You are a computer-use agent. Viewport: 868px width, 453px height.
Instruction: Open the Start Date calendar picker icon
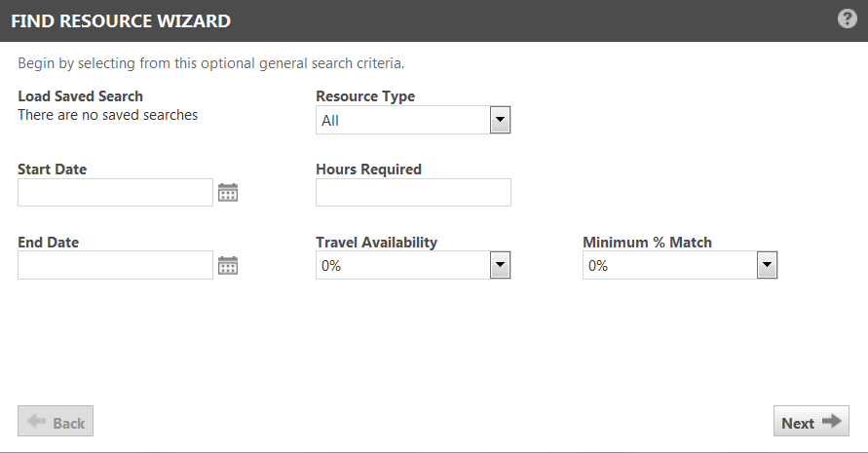[228, 192]
